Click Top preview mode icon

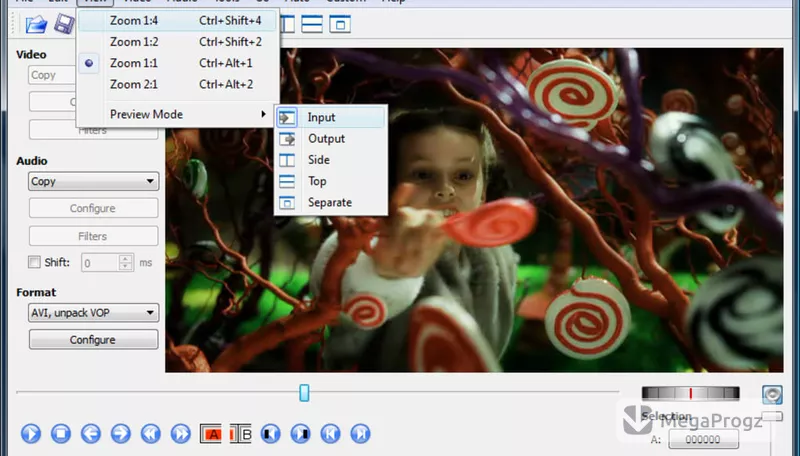[287, 181]
